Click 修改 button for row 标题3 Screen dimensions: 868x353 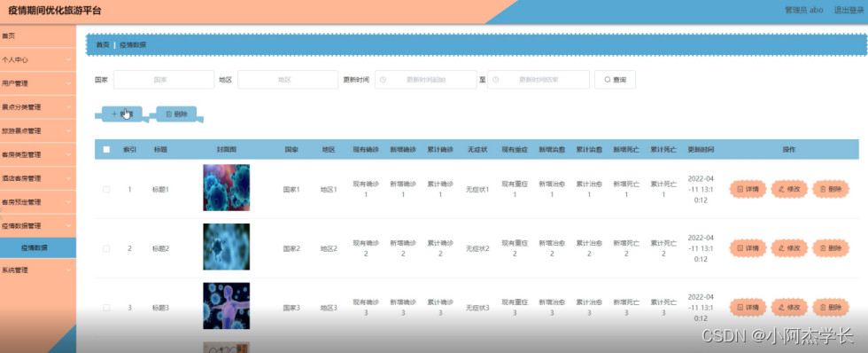789,308
